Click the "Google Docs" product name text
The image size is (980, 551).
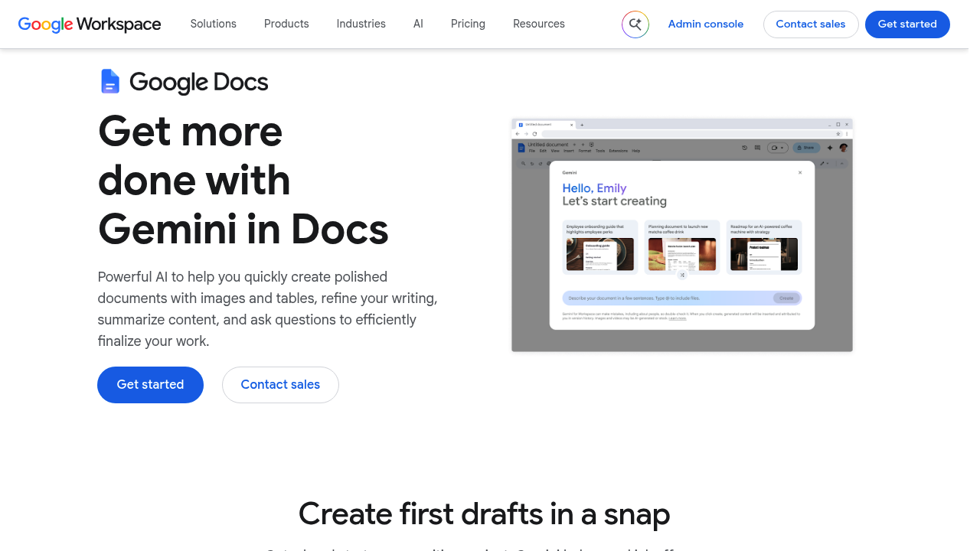click(x=199, y=82)
